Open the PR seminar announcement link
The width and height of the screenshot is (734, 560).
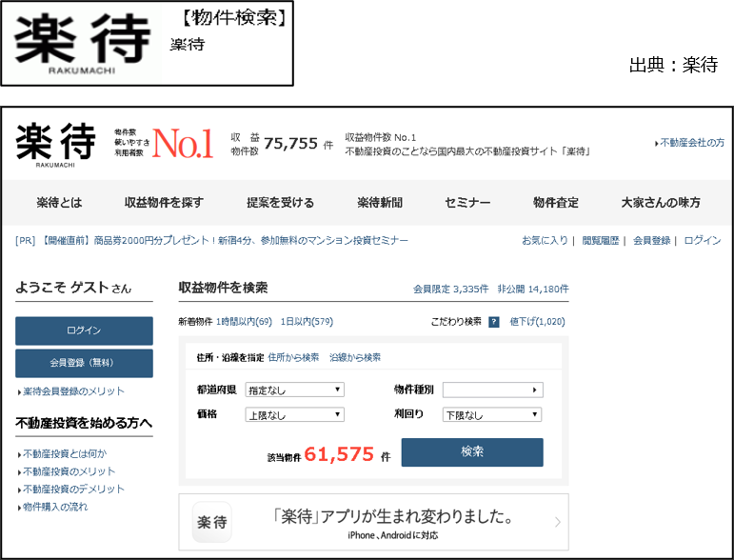212,241
